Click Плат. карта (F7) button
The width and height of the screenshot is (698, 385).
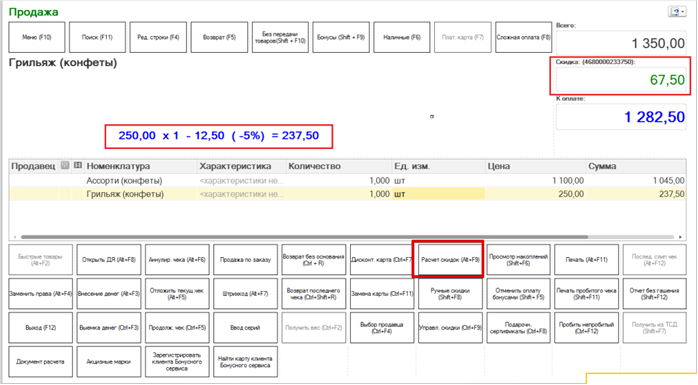pos(463,37)
